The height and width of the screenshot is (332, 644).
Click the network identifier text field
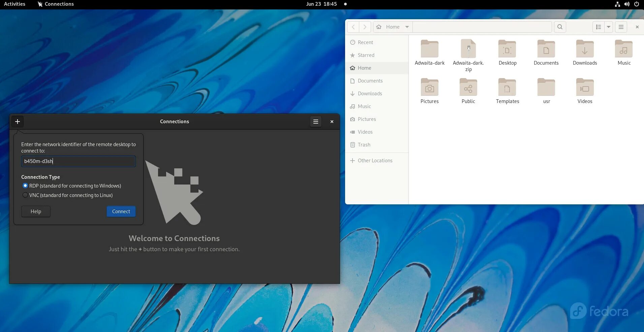[79, 161]
